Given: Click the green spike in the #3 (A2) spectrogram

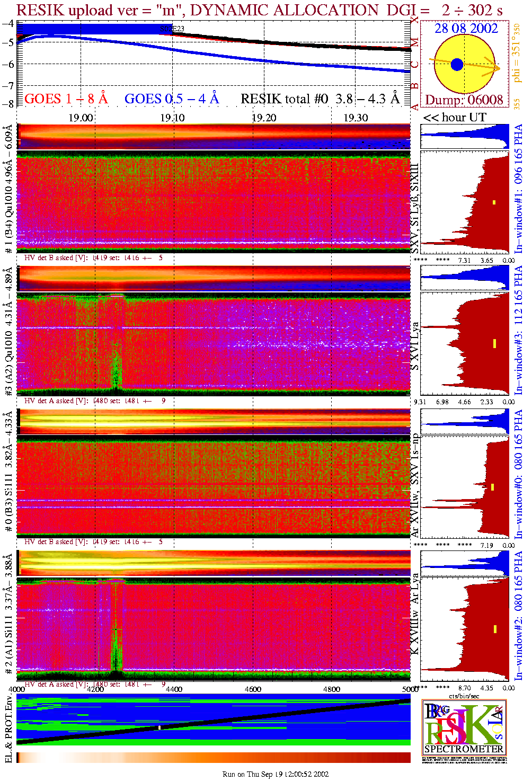Looking at the screenshot, I should pyautogui.click(x=116, y=371).
